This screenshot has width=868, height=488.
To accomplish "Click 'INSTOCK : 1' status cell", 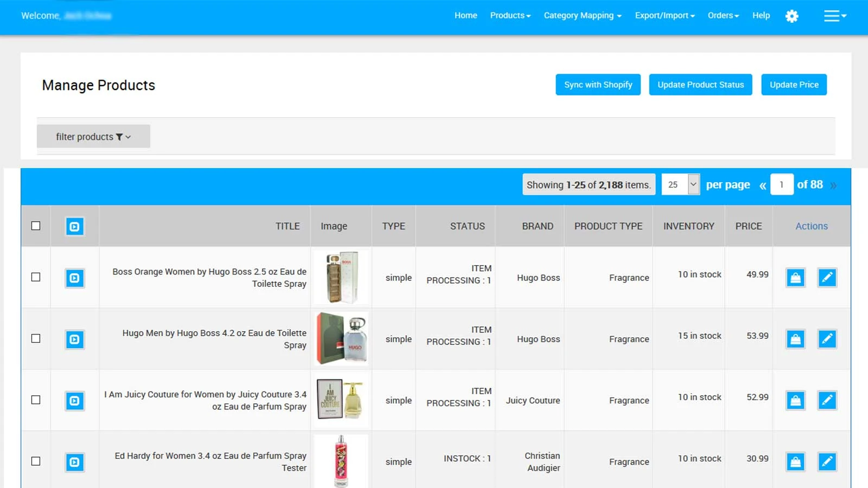I will click(x=467, y=458).
